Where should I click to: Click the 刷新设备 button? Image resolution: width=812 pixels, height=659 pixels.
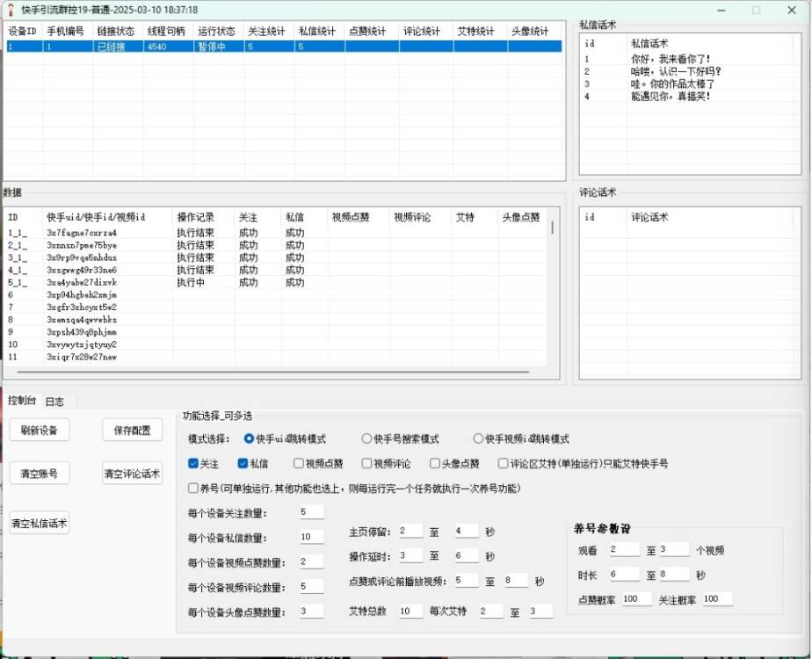pos(39,430)
